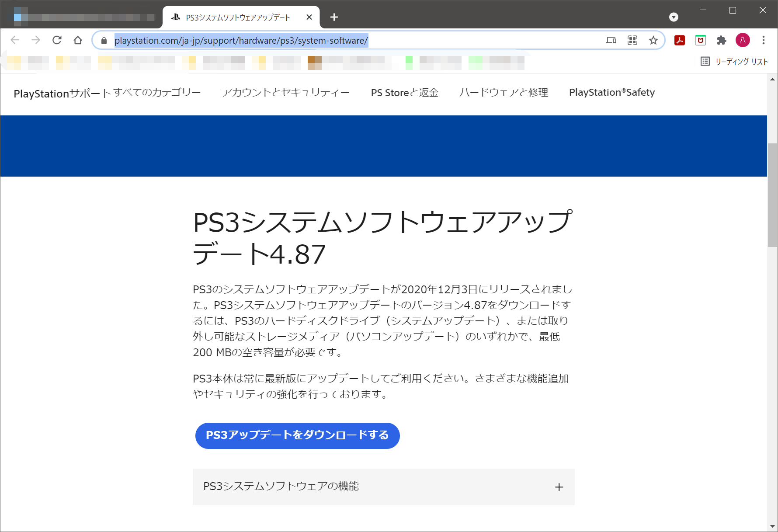Click the plus icon on the 機能 accordion
The height and width of the screenshot is (532, 778).
tap(559, 487)
